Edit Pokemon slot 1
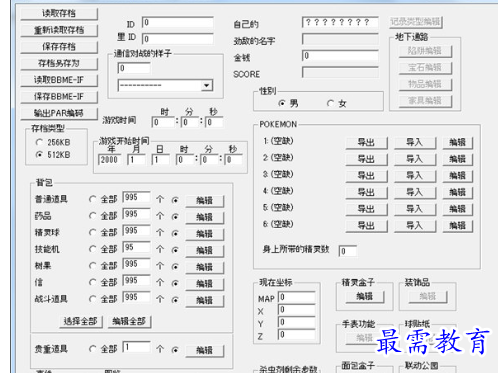The height and width of the screenshot is (373, 498). coord(458,143)
